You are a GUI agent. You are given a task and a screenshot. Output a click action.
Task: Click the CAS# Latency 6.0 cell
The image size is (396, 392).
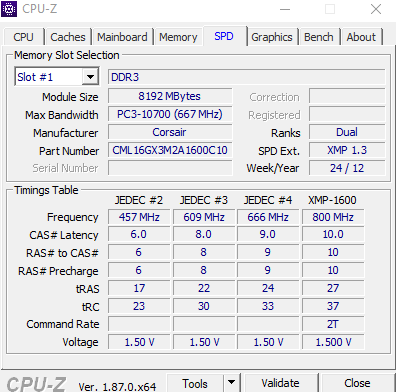139,234
